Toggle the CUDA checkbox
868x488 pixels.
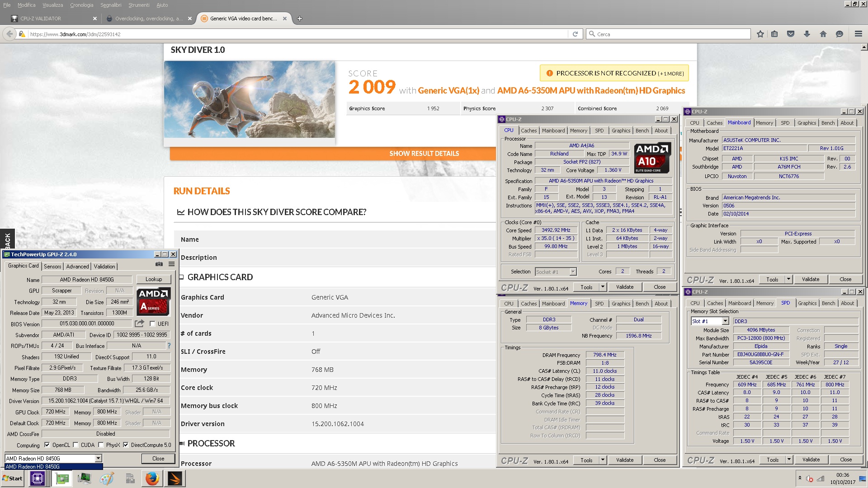click(x=75, y=445)
